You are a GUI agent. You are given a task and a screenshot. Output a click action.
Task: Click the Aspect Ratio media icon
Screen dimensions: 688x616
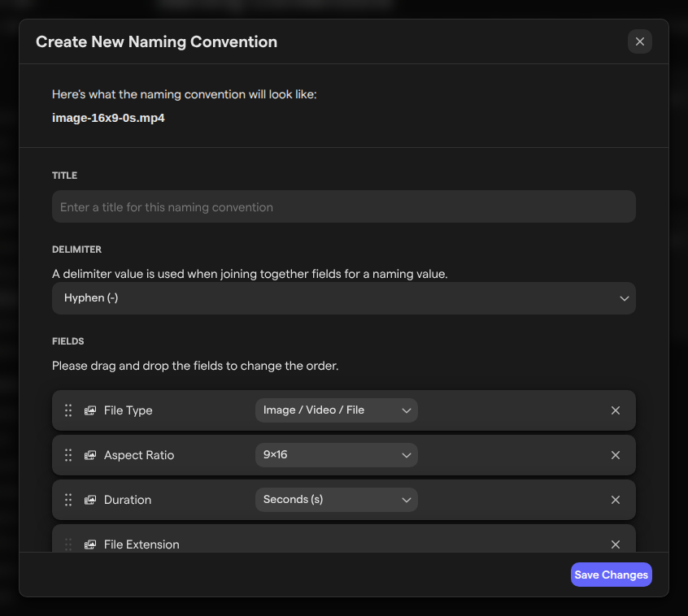(x=90, y=455)
